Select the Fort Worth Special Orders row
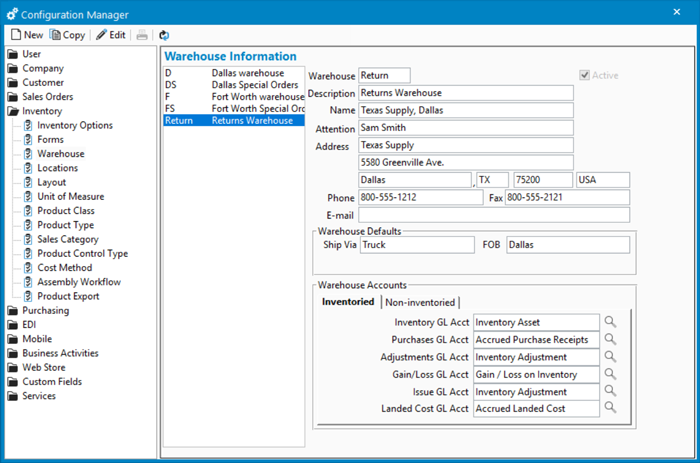The image size is (700, 463). [x=234, y=108]
